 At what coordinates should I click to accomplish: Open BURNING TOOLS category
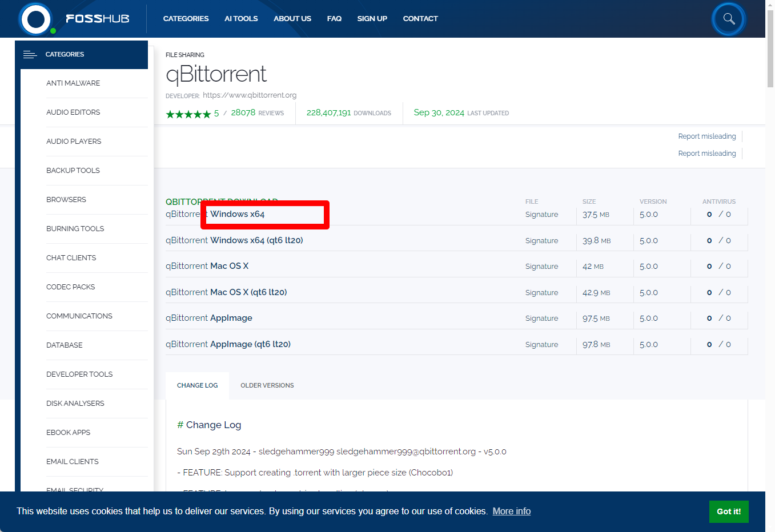(75, 229)
